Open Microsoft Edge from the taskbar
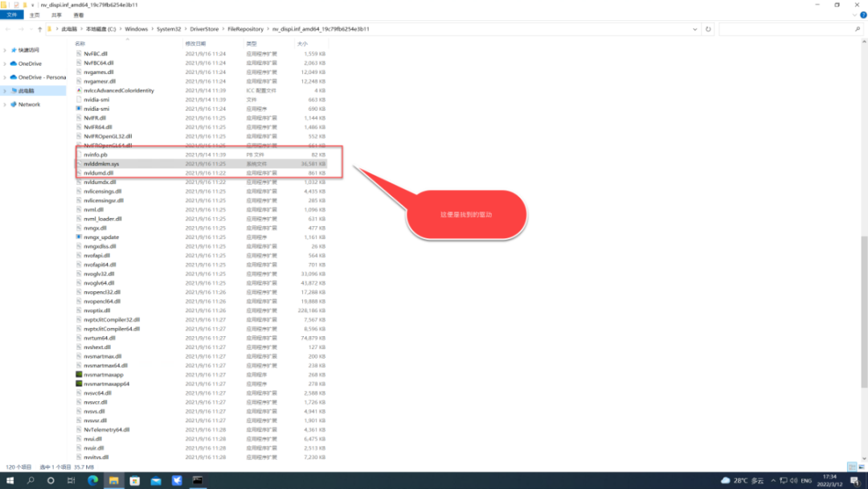This screenshot has width=868, height=489. point(92,480)
